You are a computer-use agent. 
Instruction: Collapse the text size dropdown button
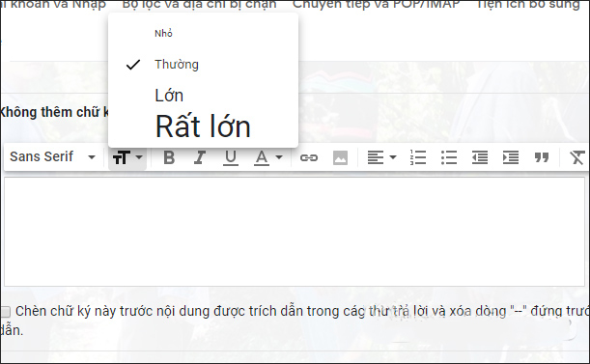pos(127,157)
